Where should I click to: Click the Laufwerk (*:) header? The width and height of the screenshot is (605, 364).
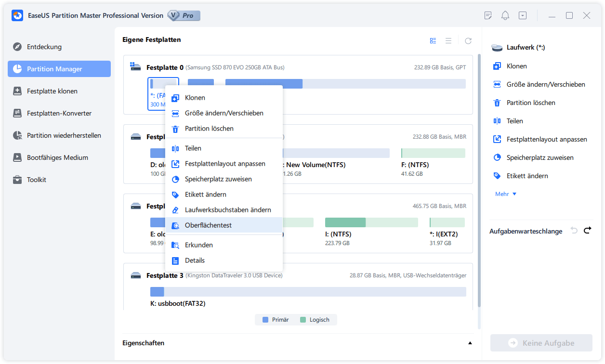(518, 48)
